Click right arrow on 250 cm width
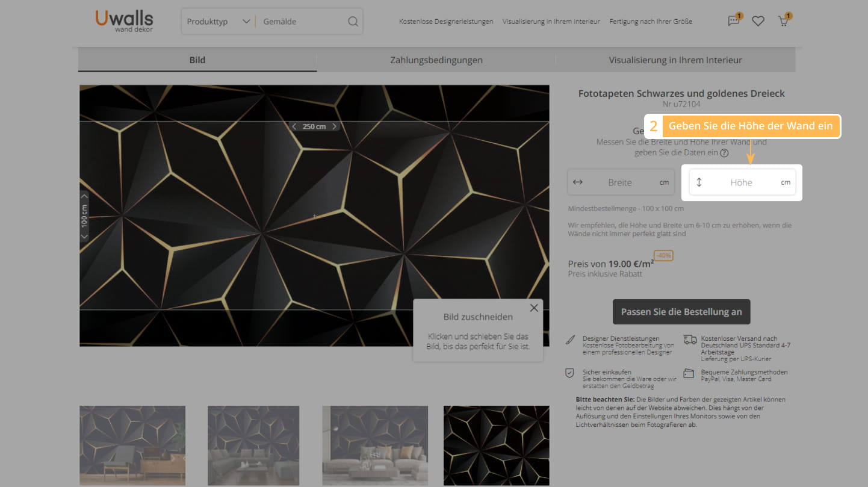 coord(335,126)
